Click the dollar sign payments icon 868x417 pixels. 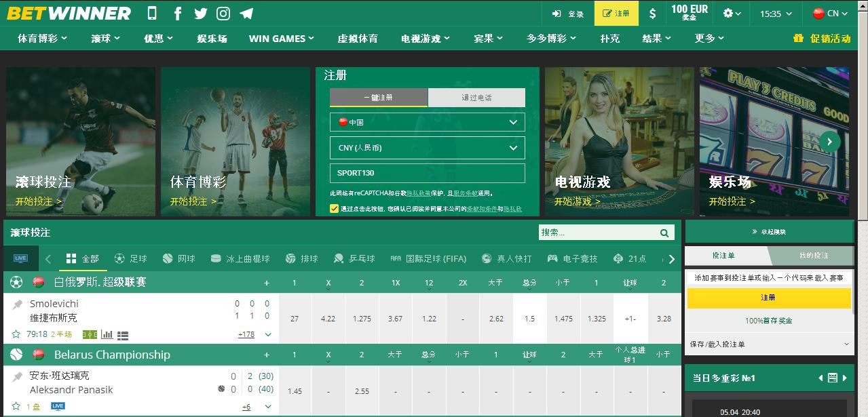tap(652, 13)
